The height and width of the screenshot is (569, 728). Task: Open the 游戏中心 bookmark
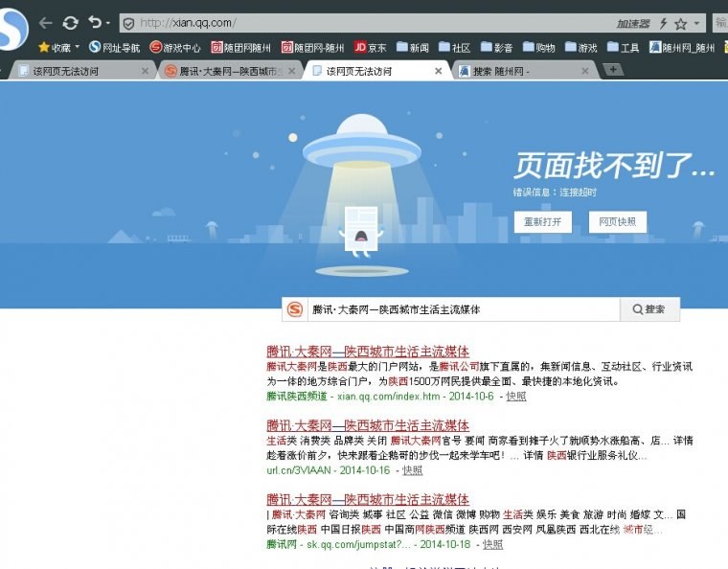(175, 47)
